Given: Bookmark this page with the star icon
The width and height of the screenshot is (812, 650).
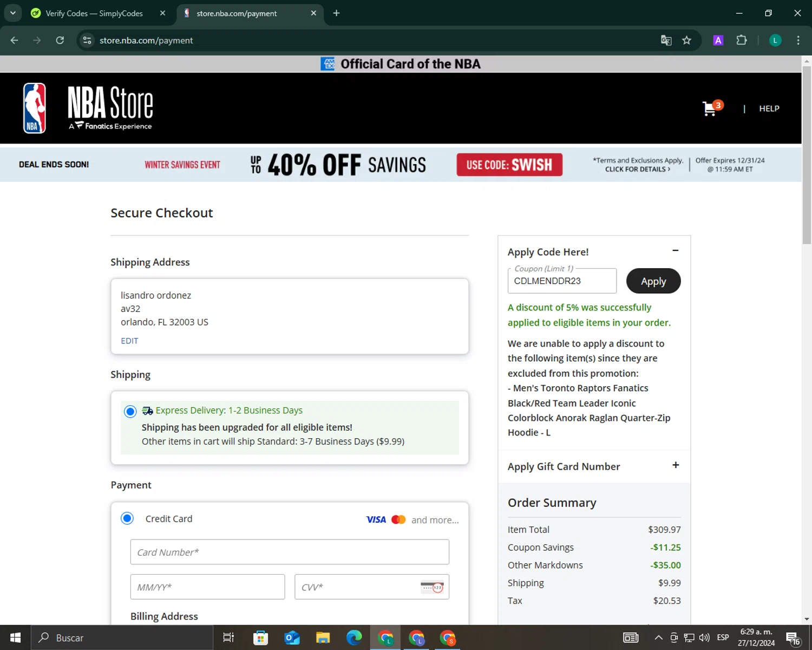Looking at the screenshot, I should 686,40.
